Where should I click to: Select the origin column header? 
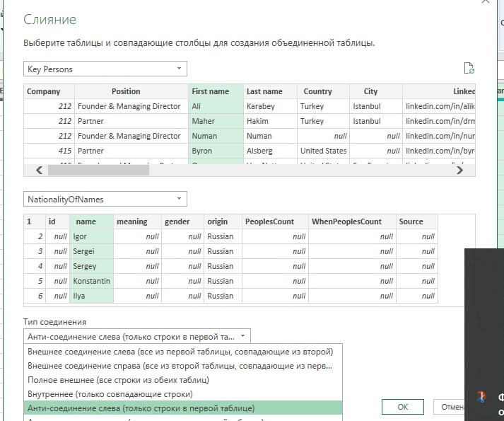(223, 221)
